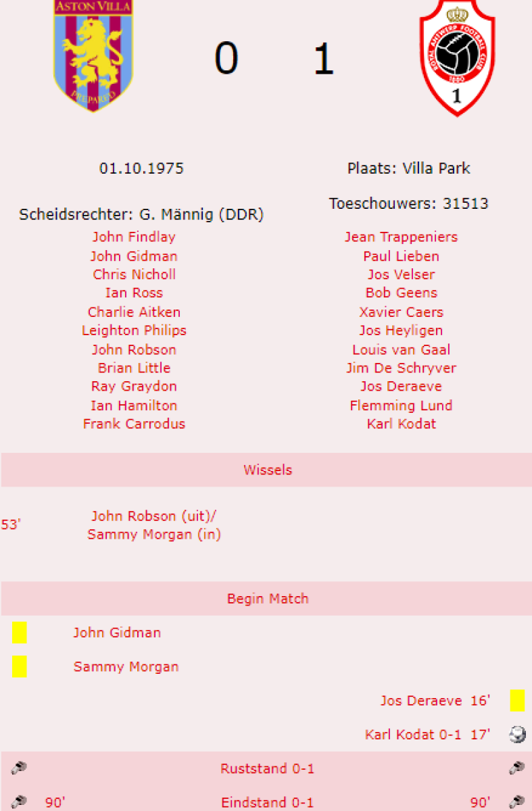Click the right whistle icon on Ruststand row
This screenshot has width=532, height=811.
coord(517,768)
